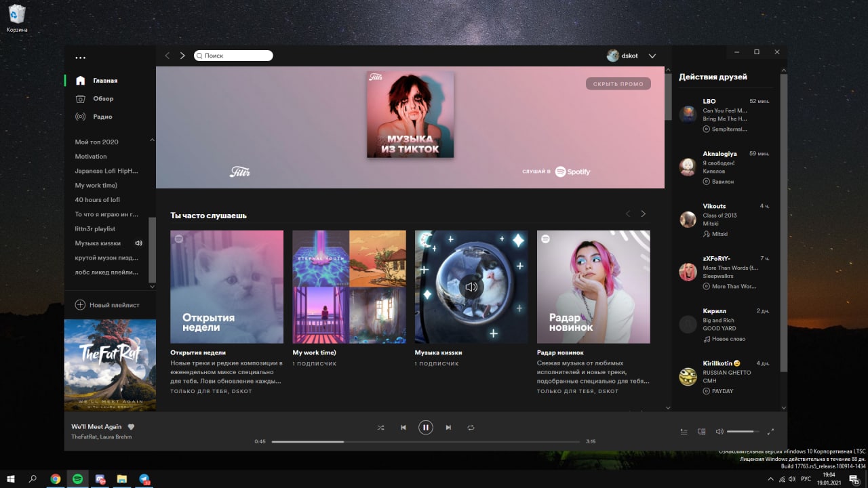Skip to previous track
Viewport: 868px width, 488px height.
[x=403, y=428]
